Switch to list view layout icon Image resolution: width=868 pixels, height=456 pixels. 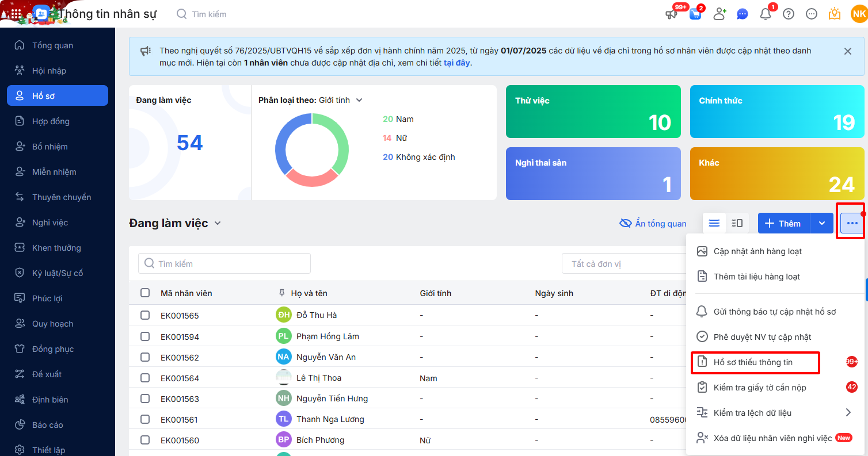pyautogui.click(x=714, y=223)
